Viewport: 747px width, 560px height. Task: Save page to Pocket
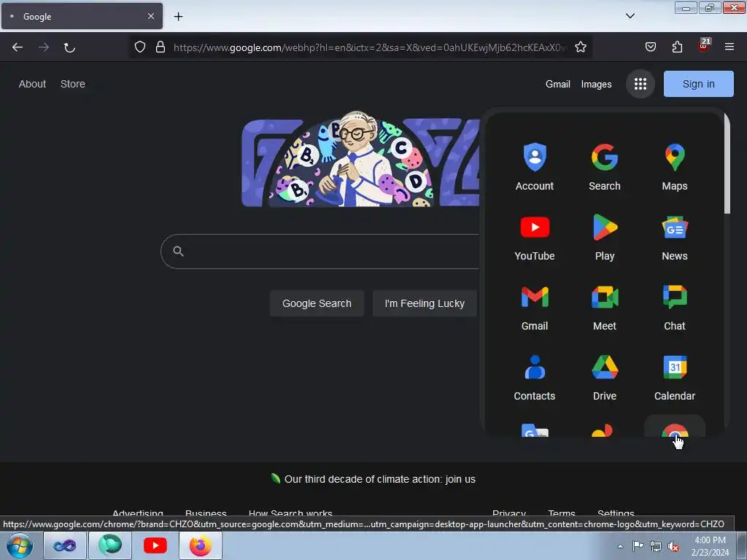[650, 47]
